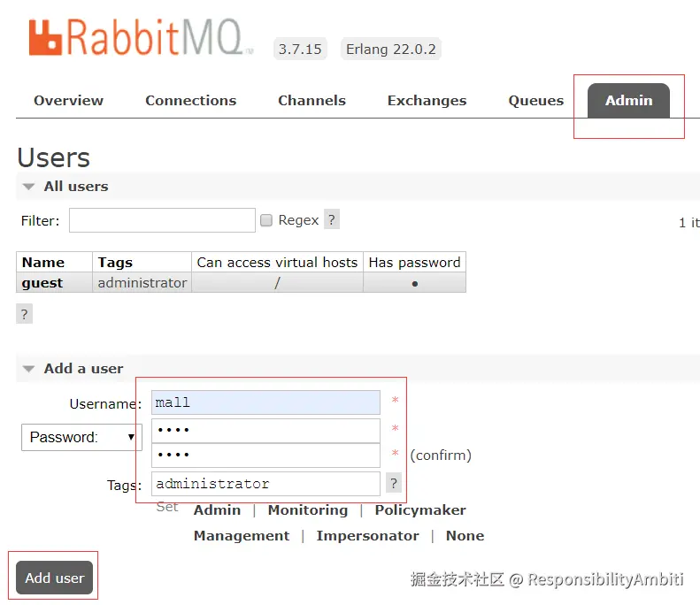Open the Regex help question mark
This screenshot has height=605, width=700.
point(331,219)
